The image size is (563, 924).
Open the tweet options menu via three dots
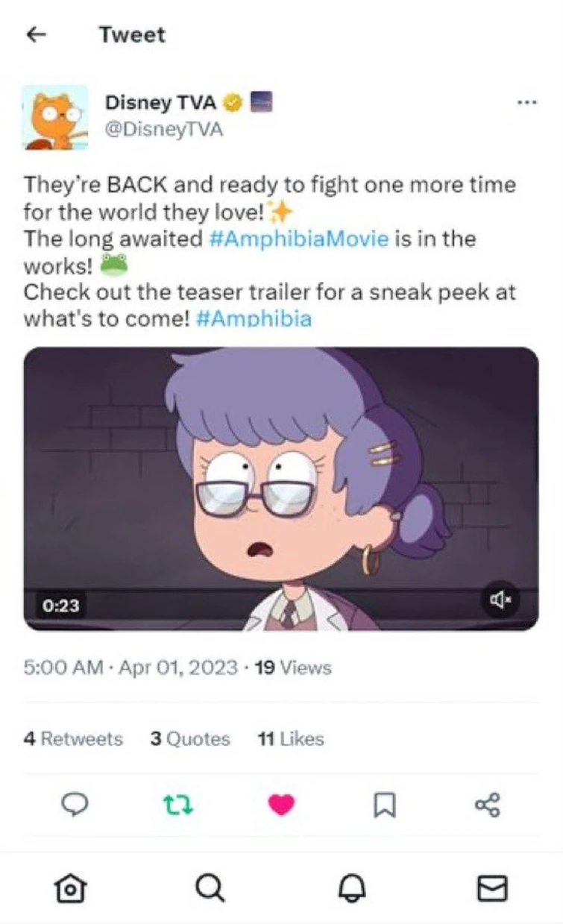point(527,102)
